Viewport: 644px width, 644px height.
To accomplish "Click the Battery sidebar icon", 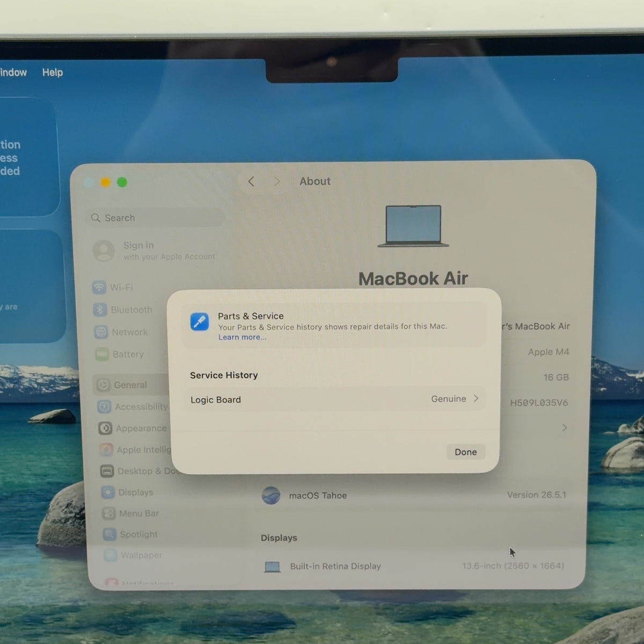I will (x=102, y=354).
